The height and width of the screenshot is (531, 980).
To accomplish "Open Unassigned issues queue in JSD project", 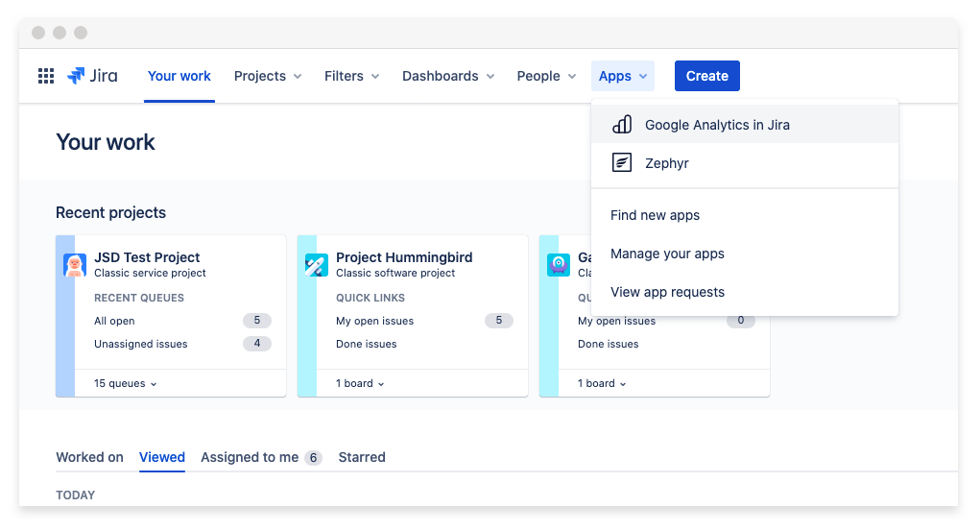I will point(141,344).
